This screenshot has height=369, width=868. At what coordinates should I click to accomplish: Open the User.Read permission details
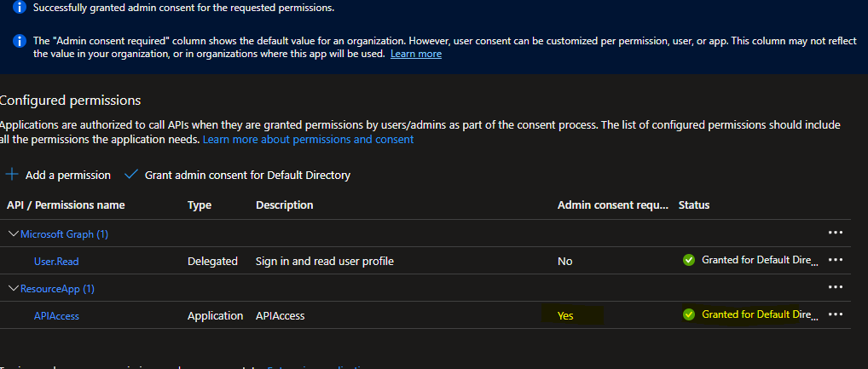(56, 261)
